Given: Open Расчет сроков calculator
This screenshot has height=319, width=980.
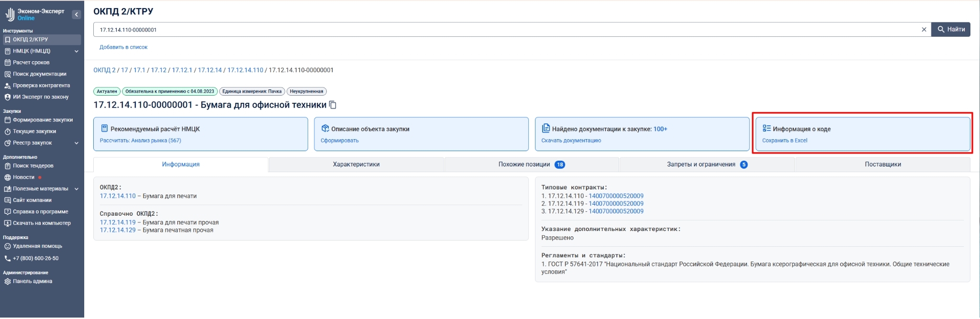Looking at the screenshot, I should pyautogui.click(x=31, y=63).
